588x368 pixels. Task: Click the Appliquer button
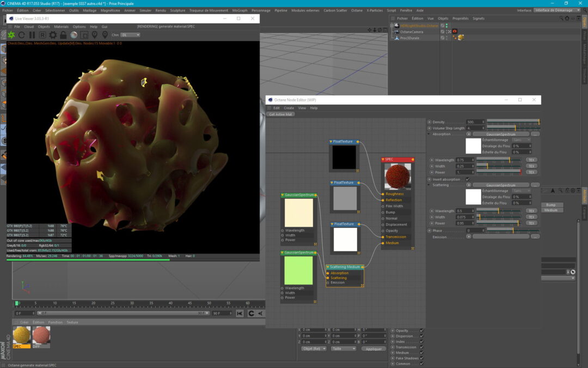[373, 349]
